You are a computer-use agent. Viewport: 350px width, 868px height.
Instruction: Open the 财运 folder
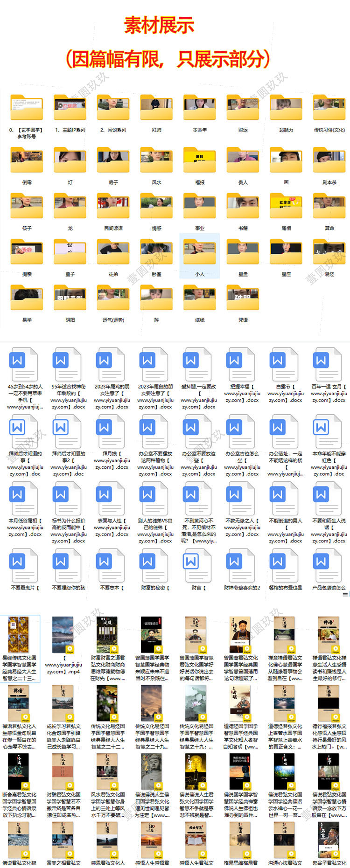243,109
